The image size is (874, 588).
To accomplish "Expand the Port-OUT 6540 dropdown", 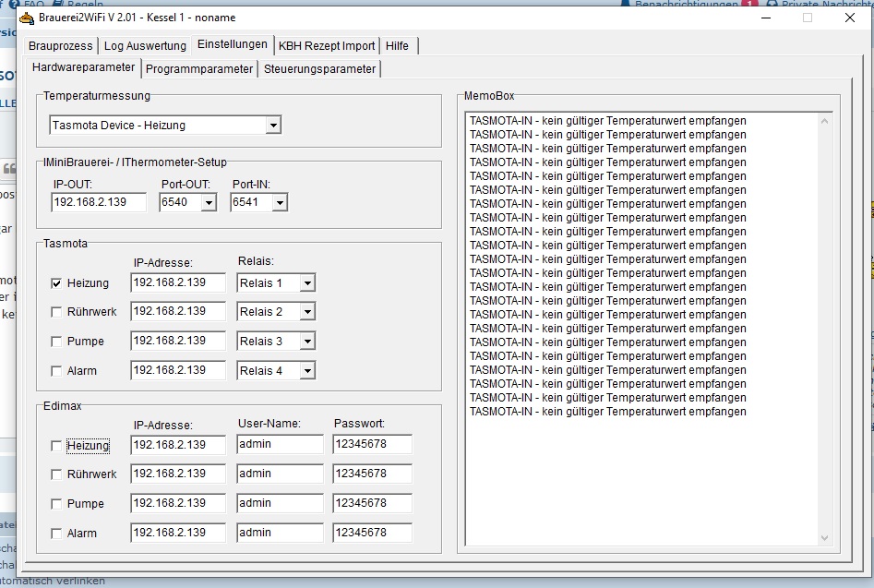I will point(208,203).
